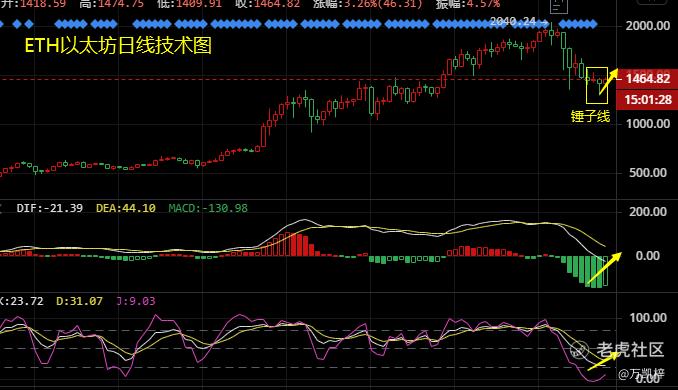678x390 pixels.
Task: Click the current price label 1464.82
Action: [x=648, y=79]
